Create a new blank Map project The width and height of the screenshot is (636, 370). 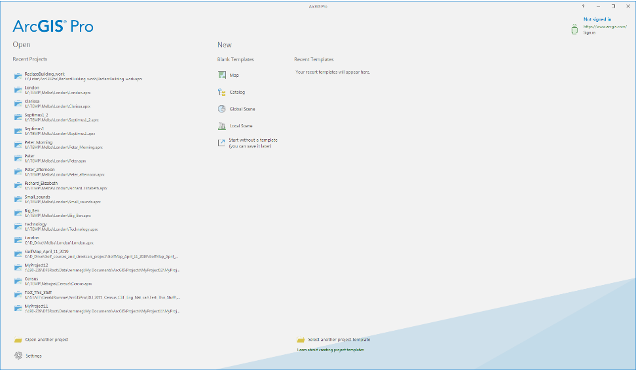point(228,75)
